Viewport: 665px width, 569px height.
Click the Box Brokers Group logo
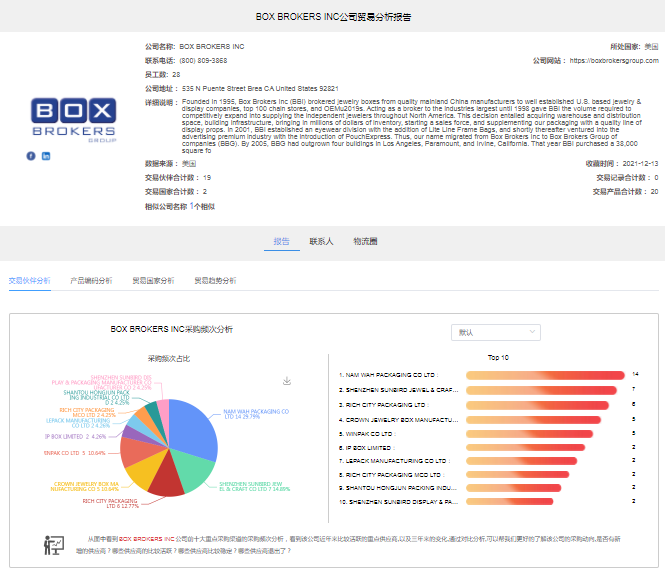(x=73, y=120)
